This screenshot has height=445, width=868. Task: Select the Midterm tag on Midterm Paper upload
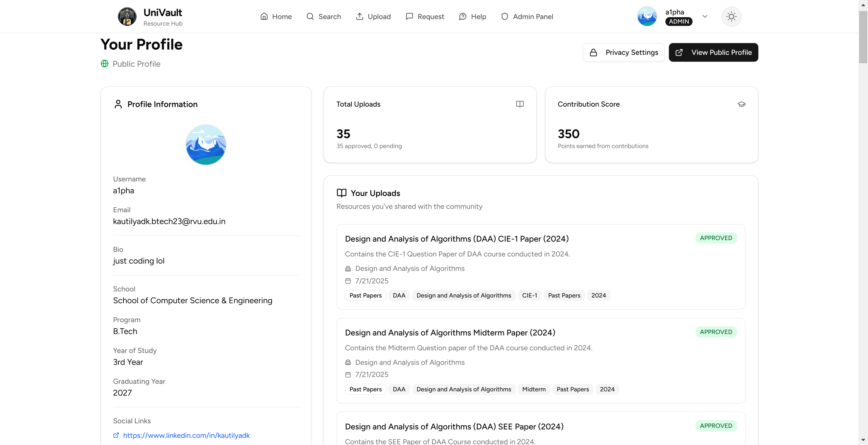coord(534,389)
